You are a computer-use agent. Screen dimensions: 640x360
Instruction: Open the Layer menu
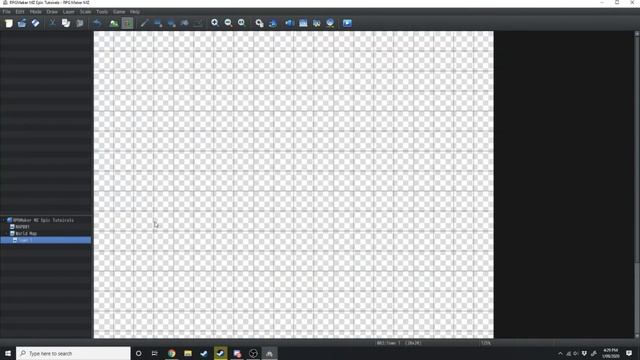pos(69,12)
